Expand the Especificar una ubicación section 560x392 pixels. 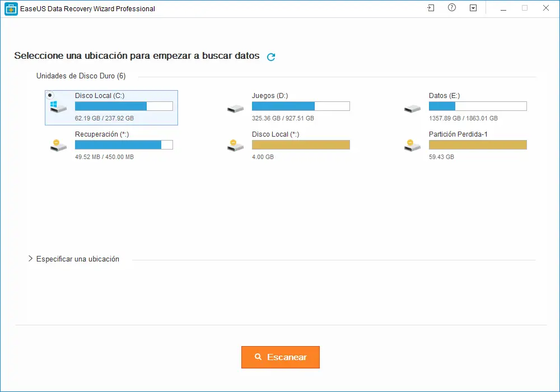tap(30, 259)
